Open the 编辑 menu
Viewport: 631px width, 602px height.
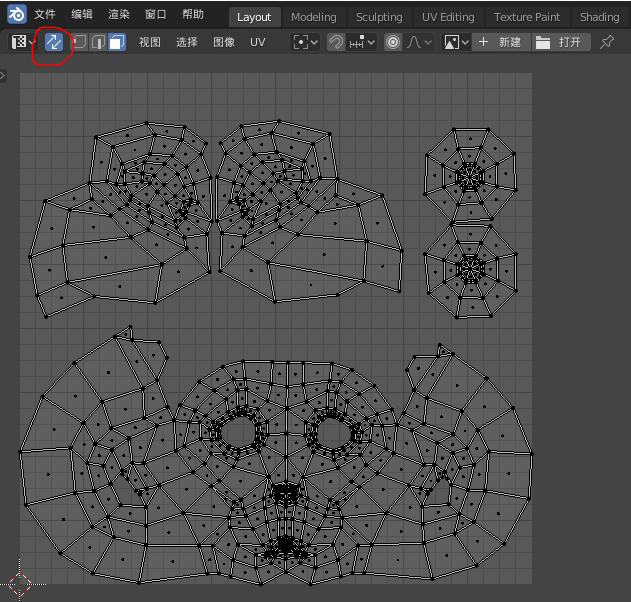click(82, 14)
